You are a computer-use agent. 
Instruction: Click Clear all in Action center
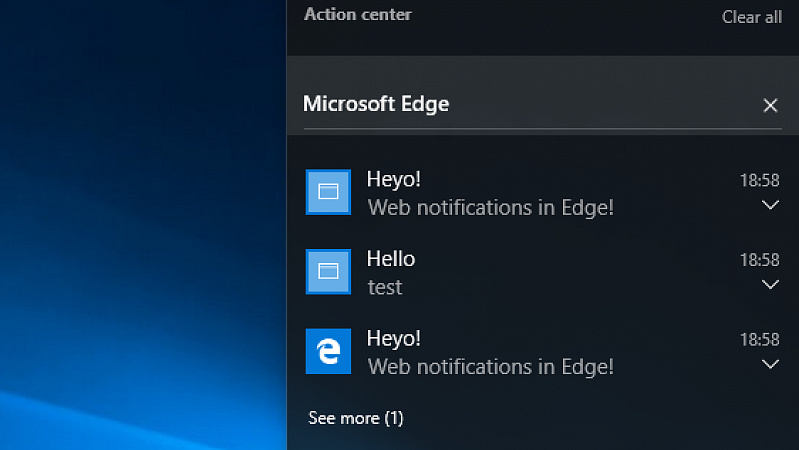[752, 17]
